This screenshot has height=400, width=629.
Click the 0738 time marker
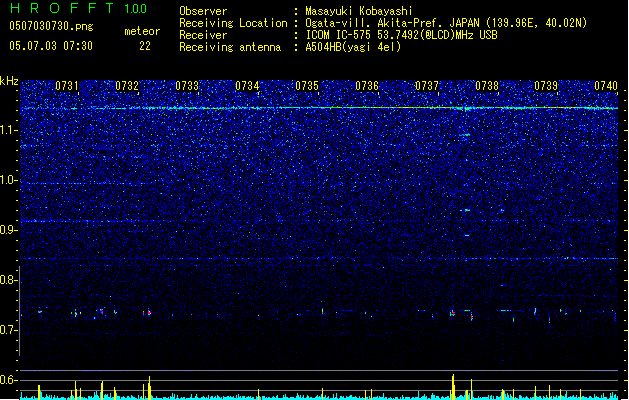point(487,86)
